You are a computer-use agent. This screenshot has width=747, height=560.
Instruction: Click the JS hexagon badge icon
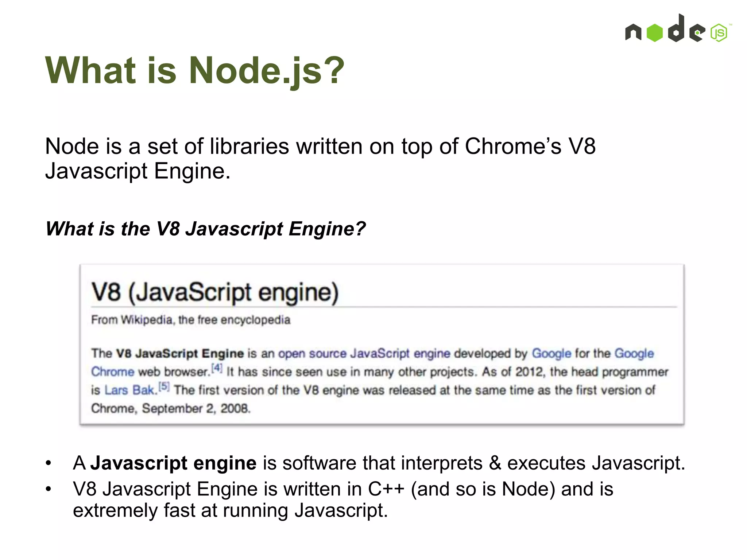[719, 33]
